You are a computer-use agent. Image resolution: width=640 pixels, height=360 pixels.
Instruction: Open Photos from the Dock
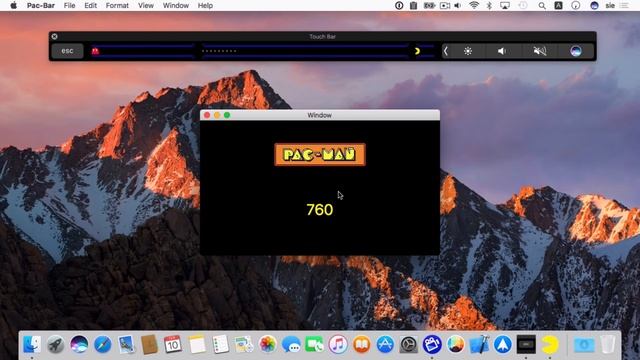pyautogui.click(x=267, y=344)
